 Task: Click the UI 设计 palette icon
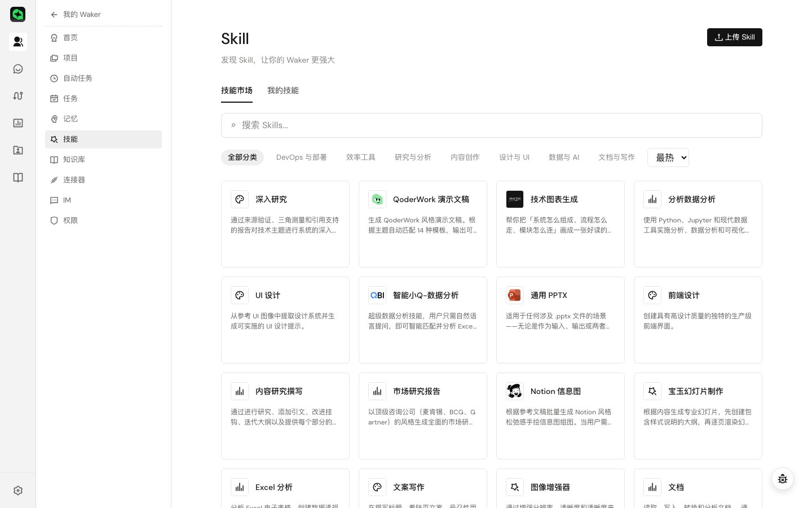tap(240, 295)
